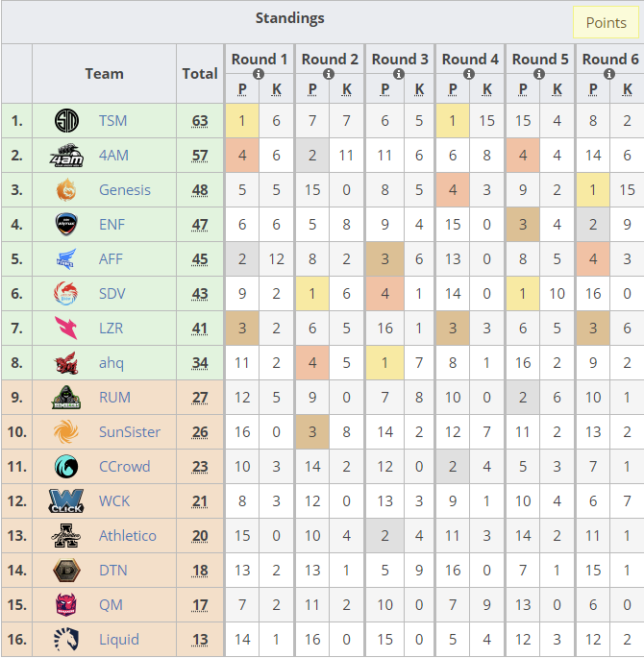Viewport: 644px width, 658px height.
Task: Click AFF's total score 45
Action: pyautogui.click(x=200, y=259)
